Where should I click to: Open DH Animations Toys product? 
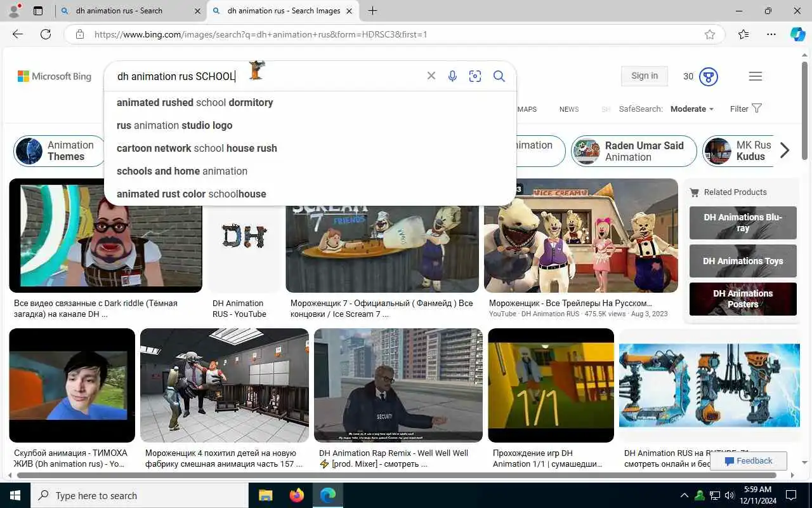point(743,261)
